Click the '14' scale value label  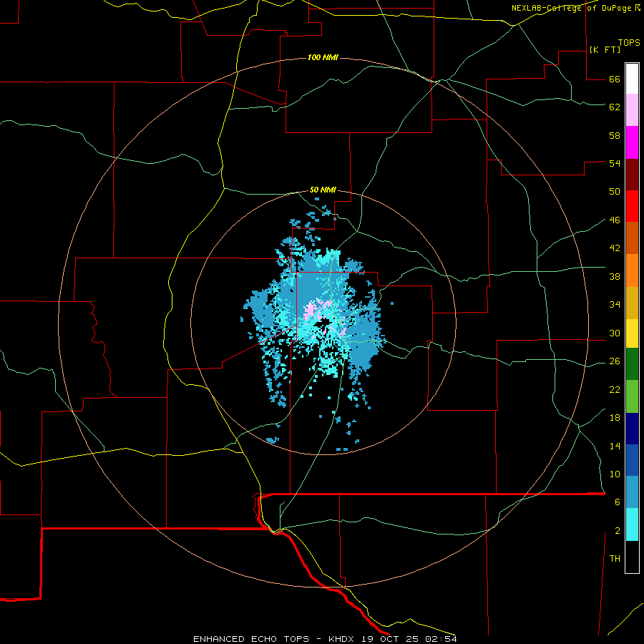pos(615,446)
